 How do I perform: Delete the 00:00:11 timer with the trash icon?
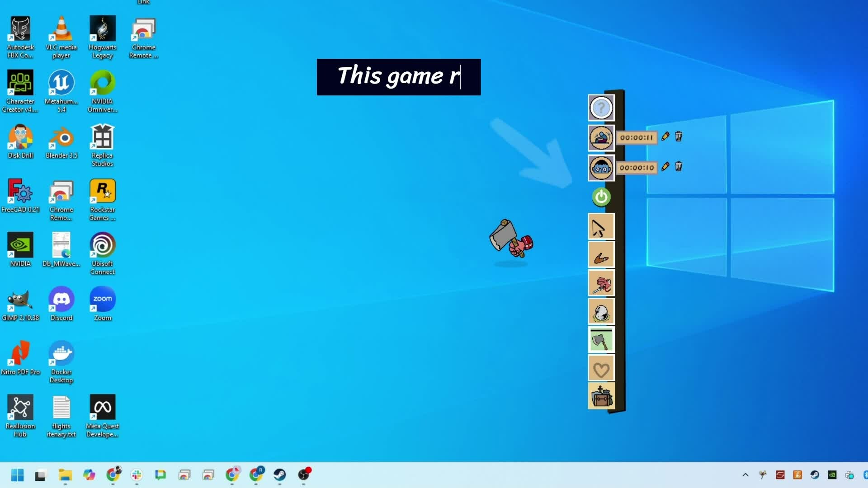(x=679, y=136)
